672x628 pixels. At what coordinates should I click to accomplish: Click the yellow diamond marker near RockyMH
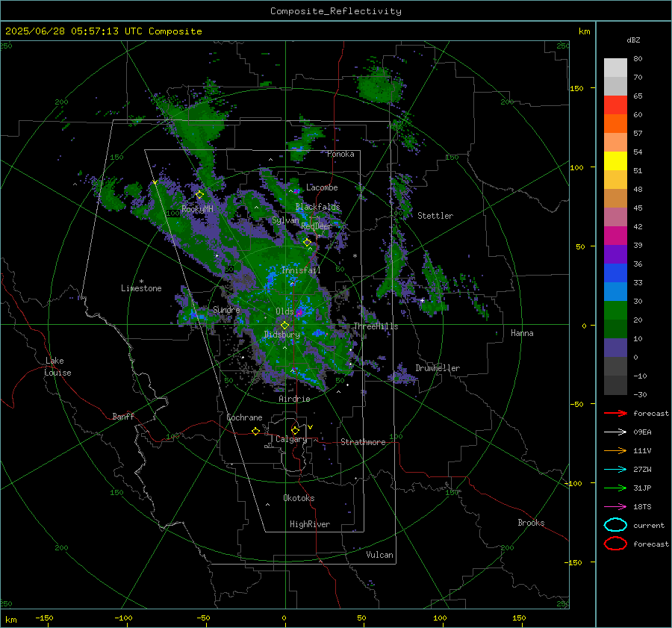pos(199,195)
